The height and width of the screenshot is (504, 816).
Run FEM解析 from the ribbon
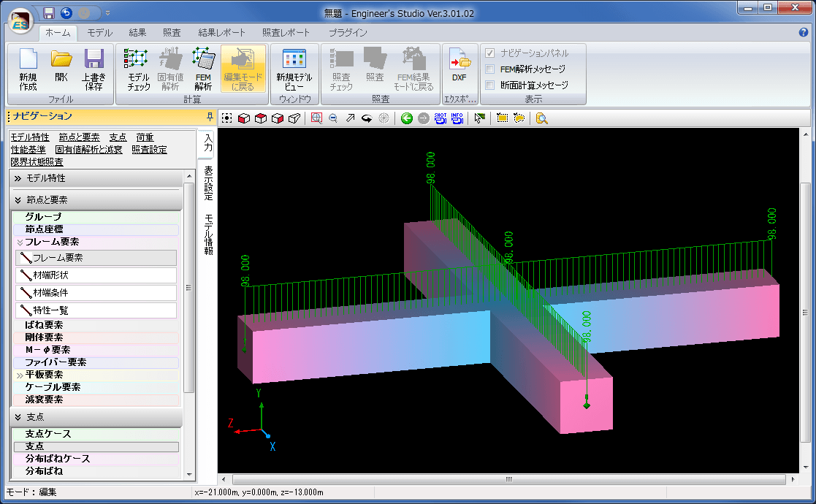coord(203,69)
